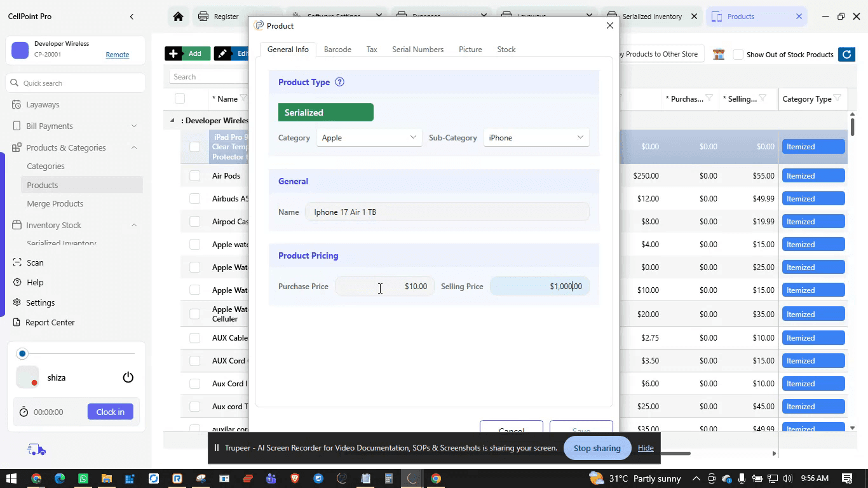
Task: Open WhatsApp from the taskbar
Action: 83,478
